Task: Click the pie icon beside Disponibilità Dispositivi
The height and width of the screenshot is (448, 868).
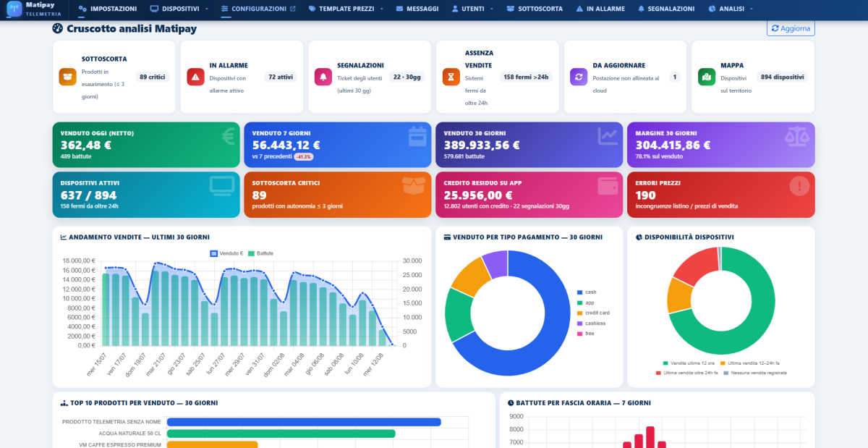Action: click(x=639, y=237)
